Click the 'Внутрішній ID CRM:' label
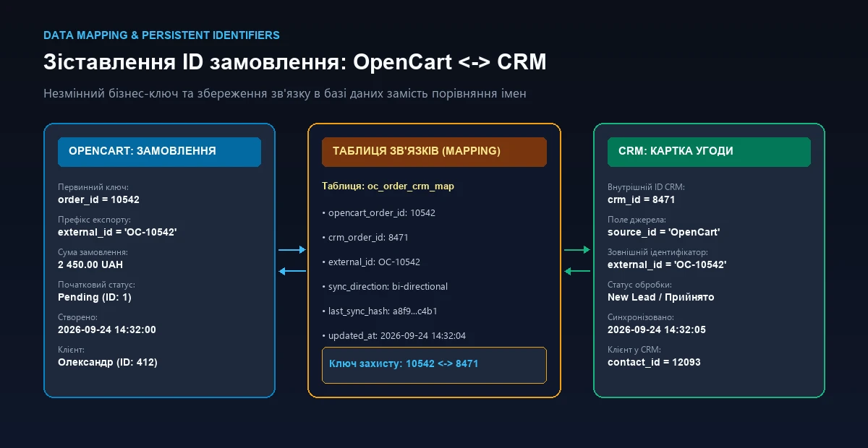 (x=646, y=187)
